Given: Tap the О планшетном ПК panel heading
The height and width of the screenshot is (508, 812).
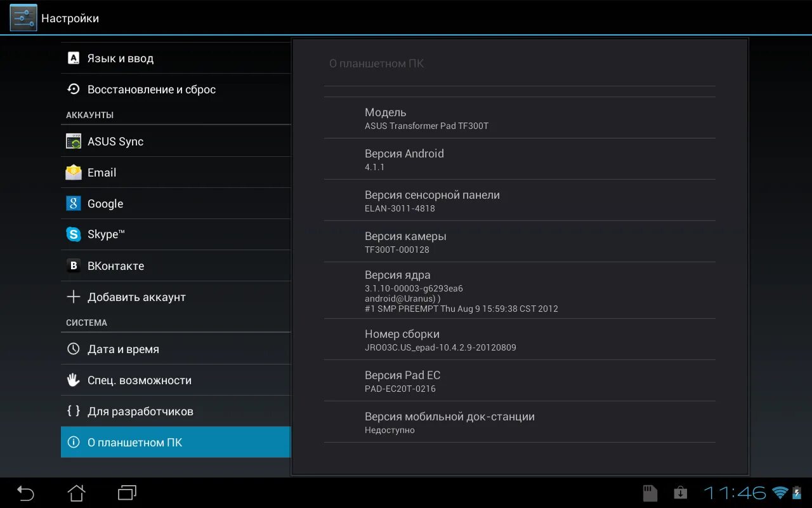Looking at the screenshot, I should (376, 63).
